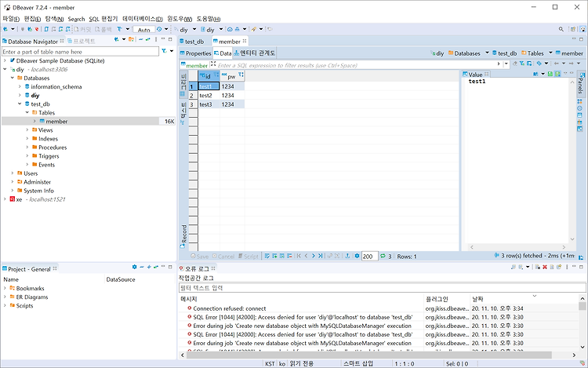
Task: Click the Record mode toggle at grid bottom left
Action: [x=183, y=236]
